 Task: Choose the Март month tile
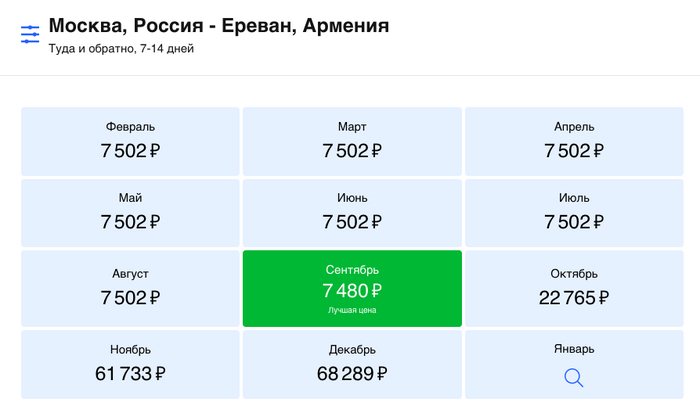tap(352, 141)
